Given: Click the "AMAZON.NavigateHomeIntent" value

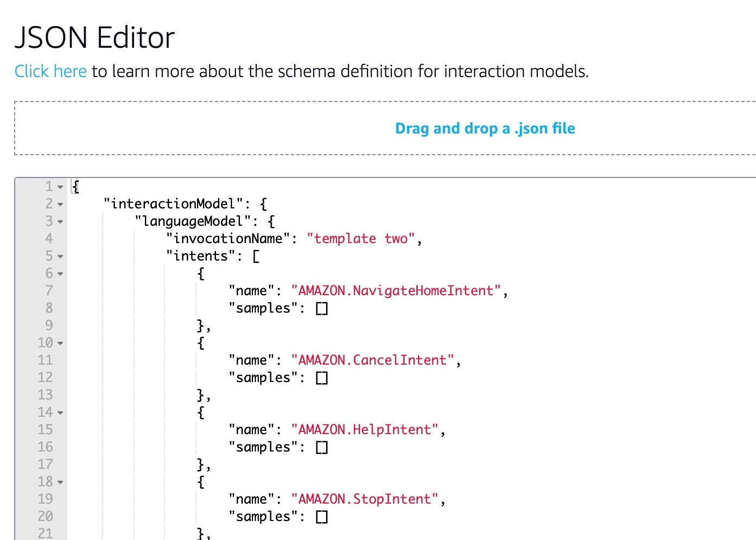Looking at the screenshot, I should [x=396, y=291].
